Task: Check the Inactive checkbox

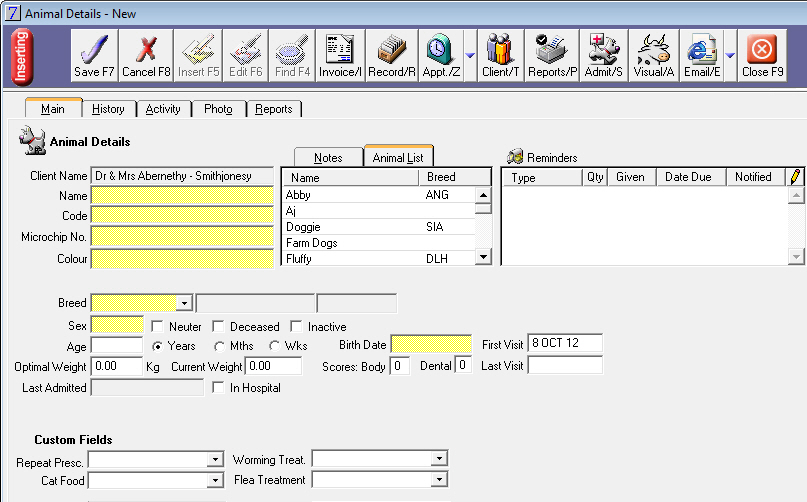Action: pos(296,326)
